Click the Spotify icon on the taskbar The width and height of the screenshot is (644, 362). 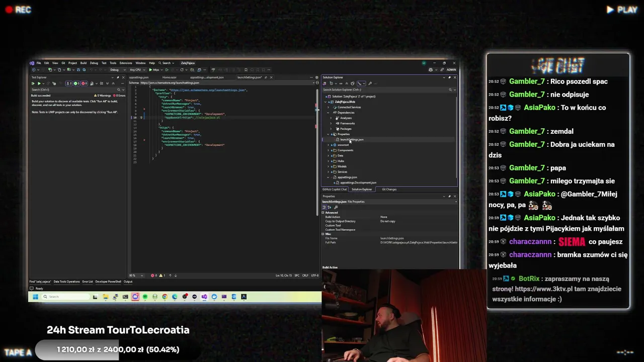(145, 297)
